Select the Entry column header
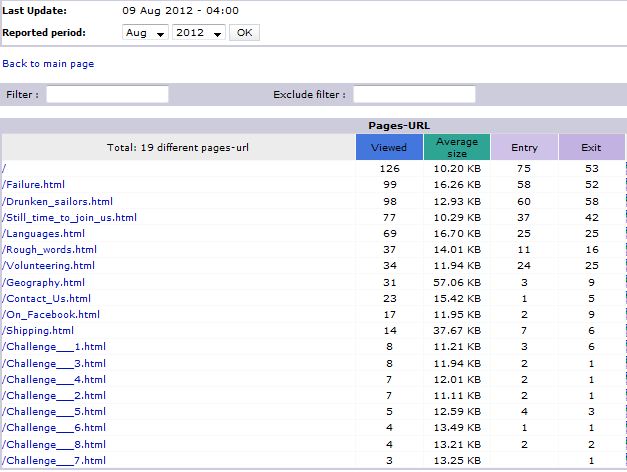Screen dimensions: 627x472 coord(524,148)
